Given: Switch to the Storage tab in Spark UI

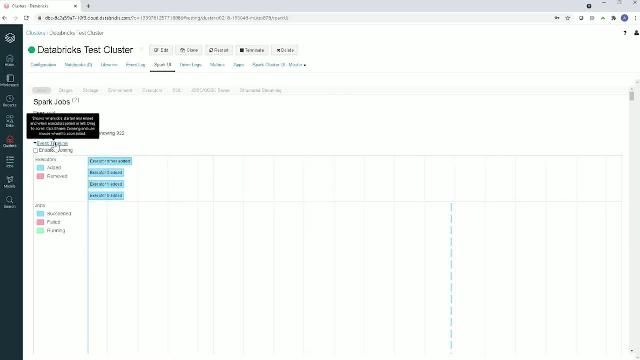Looking at the screenshot, I should (x=91, y=90).
